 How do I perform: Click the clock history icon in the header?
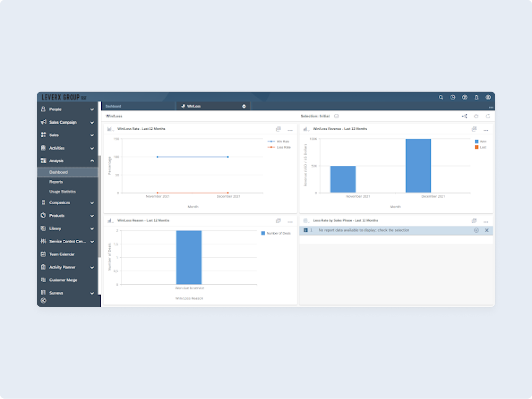pyautogui.click(x=453, y=97)
